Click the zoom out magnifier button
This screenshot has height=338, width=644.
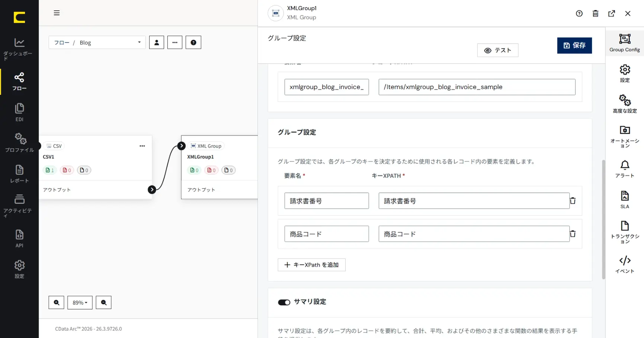point(104,303)
